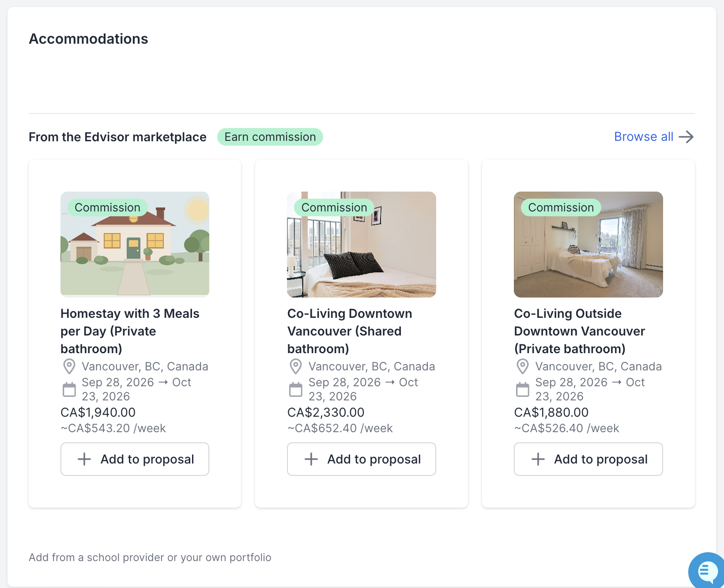Click the ~CA$526.40 /week rate

pyautogui.click(x=567, y=428)
